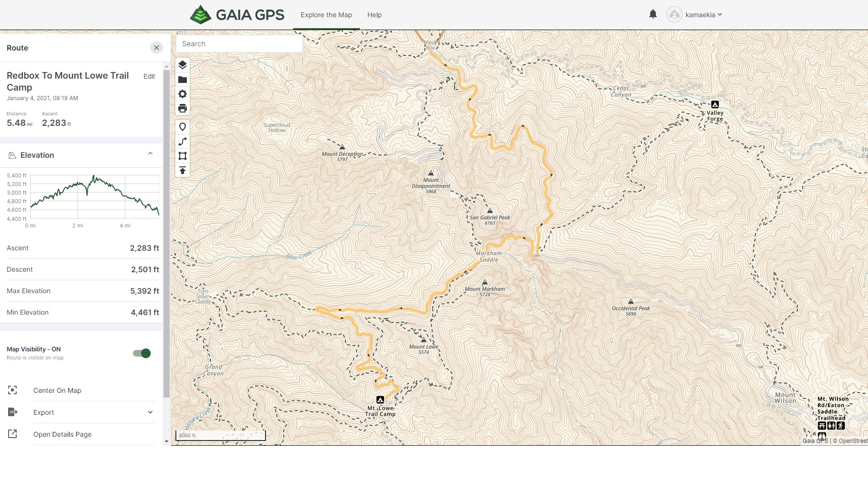Collapse the Elevation section
The height and width of the screenshot is (502, 868).
click(150, 154)
